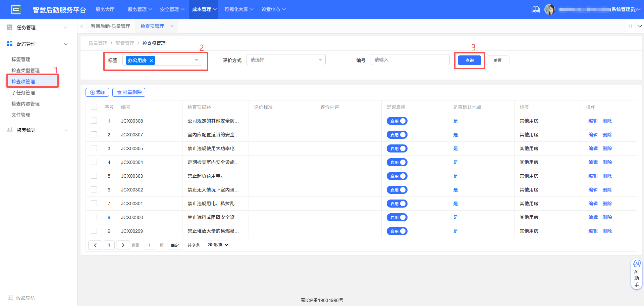Check the row checkbox for JCX00303
Viewport: 644px width, 306px height.
(x=94, y=176)
